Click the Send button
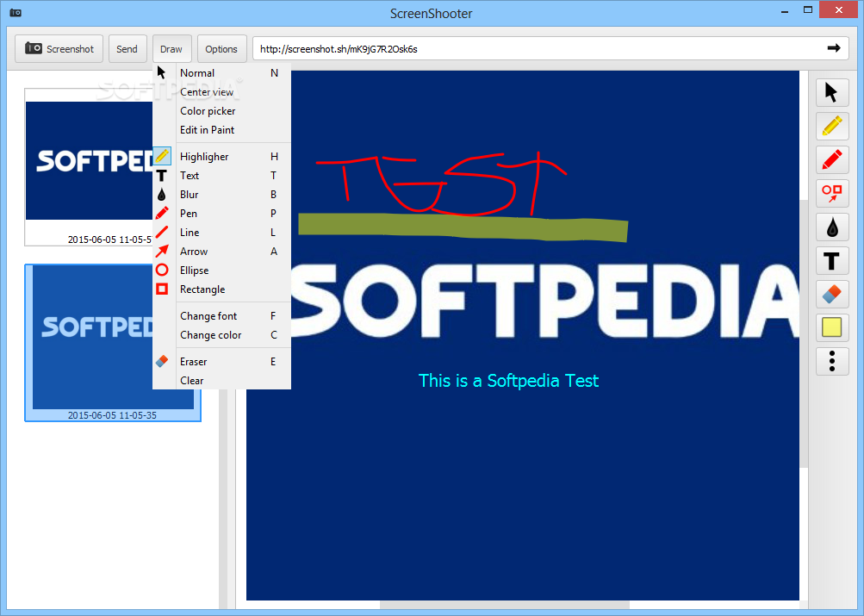Viewport: 864px width, 616px height. [127, 48]
